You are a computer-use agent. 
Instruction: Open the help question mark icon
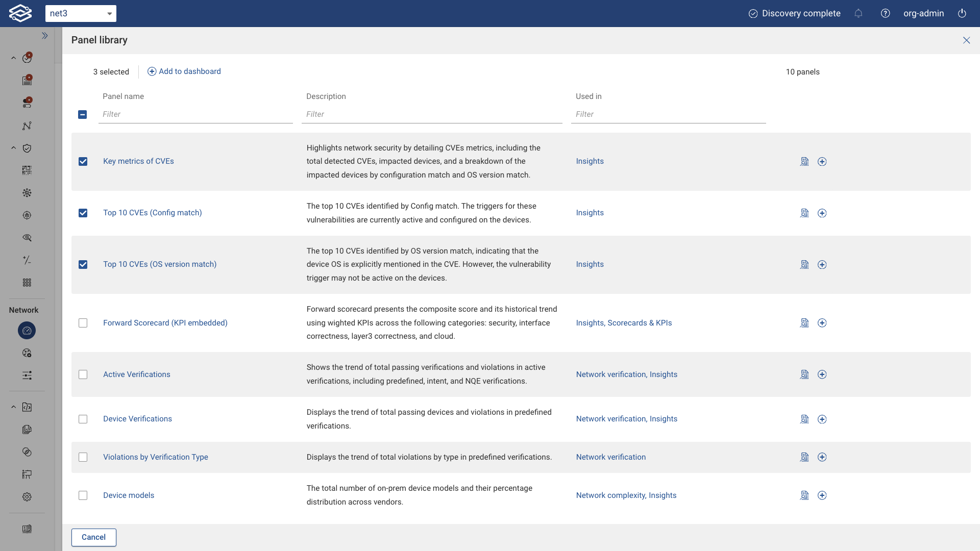(886, 13)
